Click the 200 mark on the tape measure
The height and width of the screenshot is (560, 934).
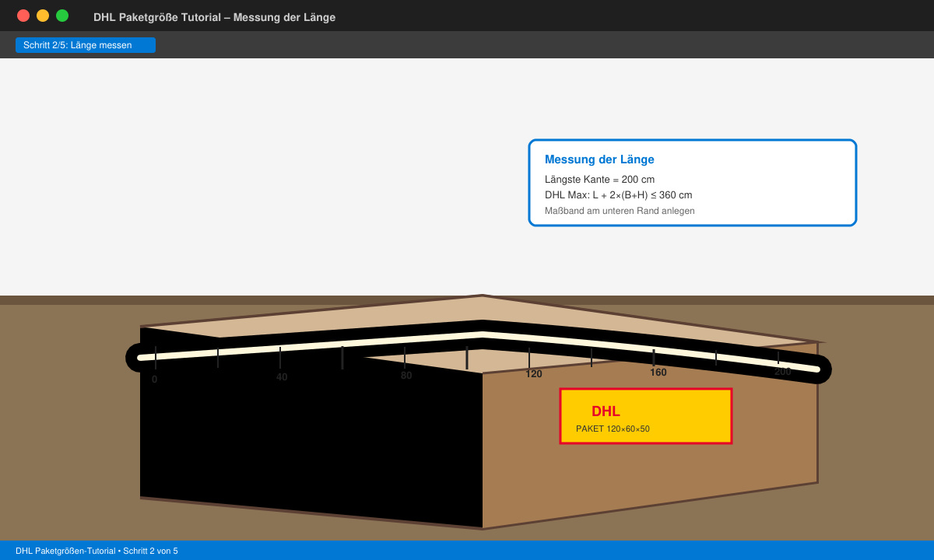[x=782, y=372]
